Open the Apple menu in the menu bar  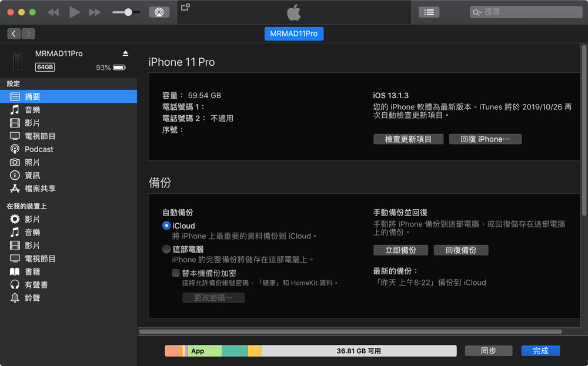click(293, 11)
